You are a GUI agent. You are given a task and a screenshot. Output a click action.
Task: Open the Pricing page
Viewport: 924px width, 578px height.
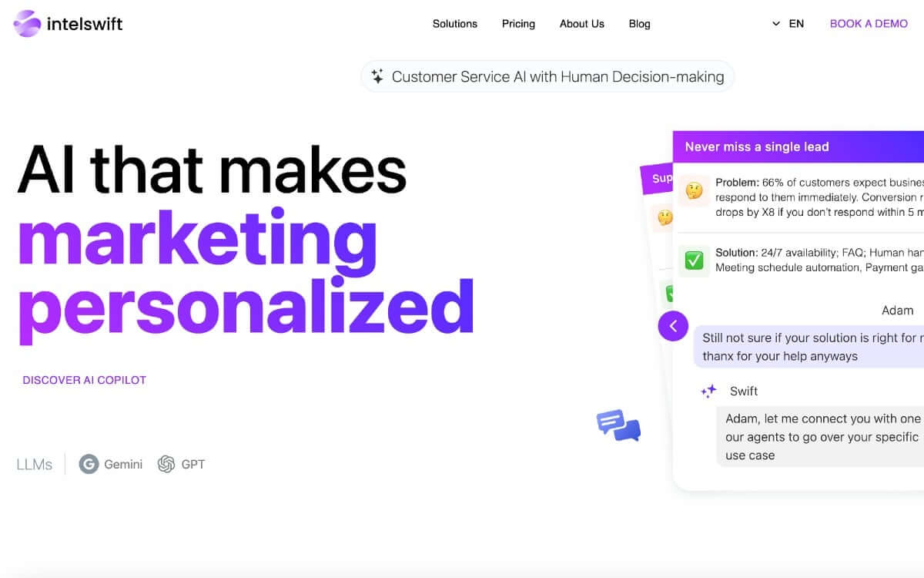518,24
